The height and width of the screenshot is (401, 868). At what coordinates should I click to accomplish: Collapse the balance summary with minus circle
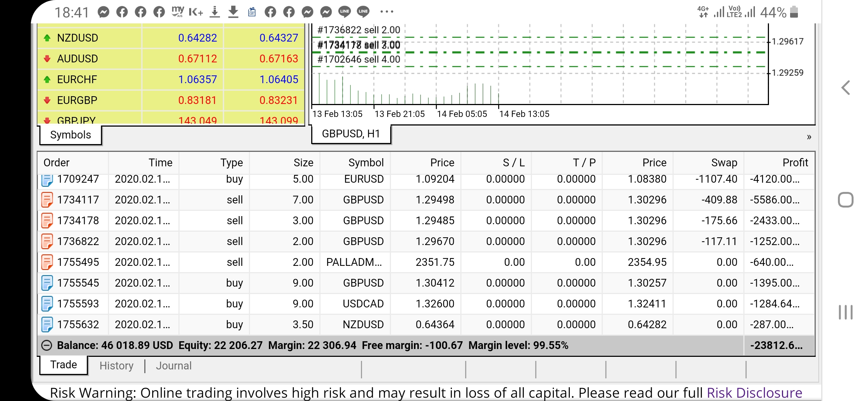click(47, 345)
